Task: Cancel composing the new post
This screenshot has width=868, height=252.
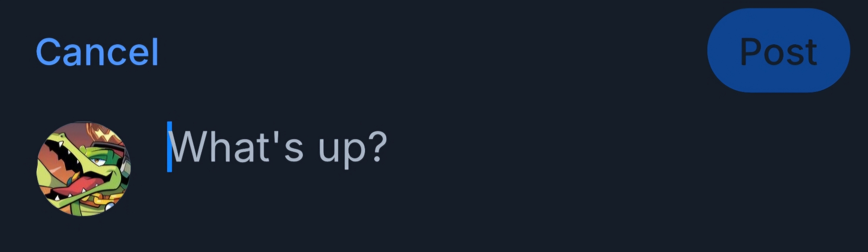Action: click(x=97, y=52)
